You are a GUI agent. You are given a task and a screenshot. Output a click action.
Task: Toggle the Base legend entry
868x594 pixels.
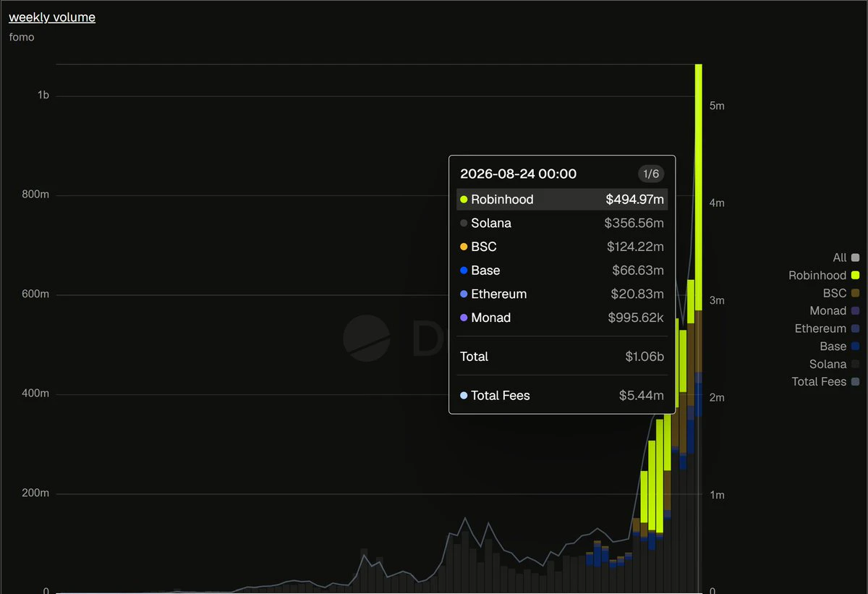(x=840, y=346)
